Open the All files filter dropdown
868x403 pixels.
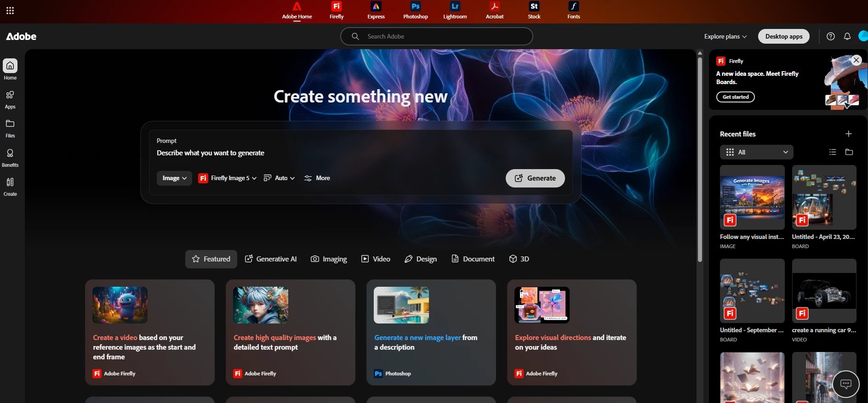(757, 152)
